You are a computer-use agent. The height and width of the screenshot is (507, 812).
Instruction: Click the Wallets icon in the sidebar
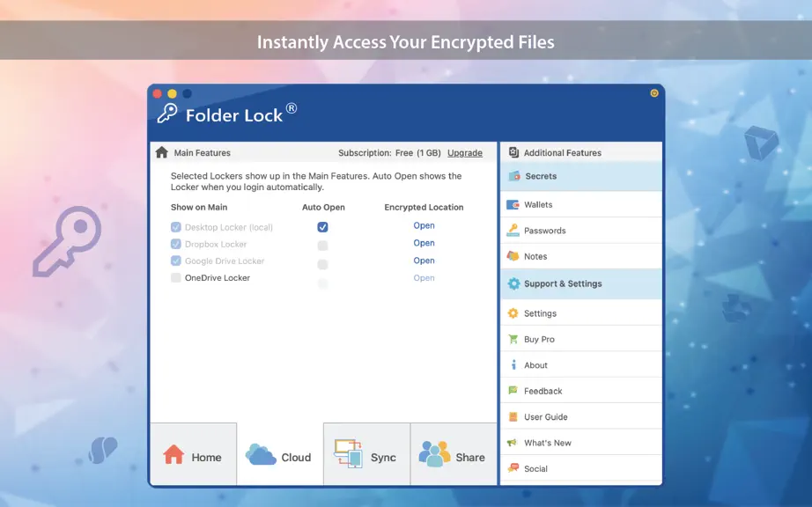click(x=513, y=204)
